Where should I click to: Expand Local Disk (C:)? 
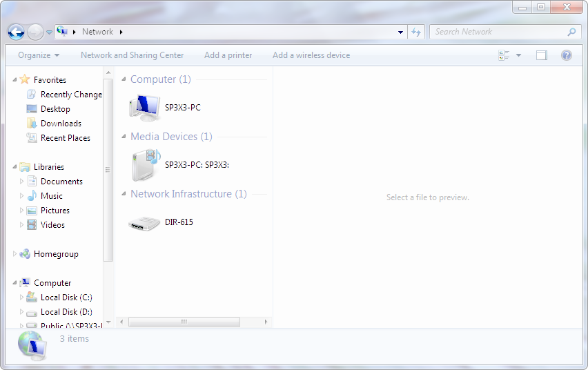[x=21, y=298]
